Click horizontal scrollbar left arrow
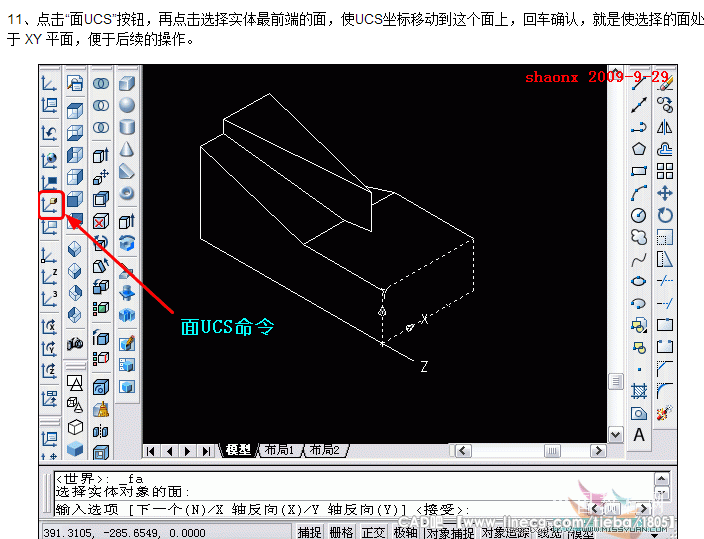The height and width of the screenshot is (539, 704). click(463, 451)
